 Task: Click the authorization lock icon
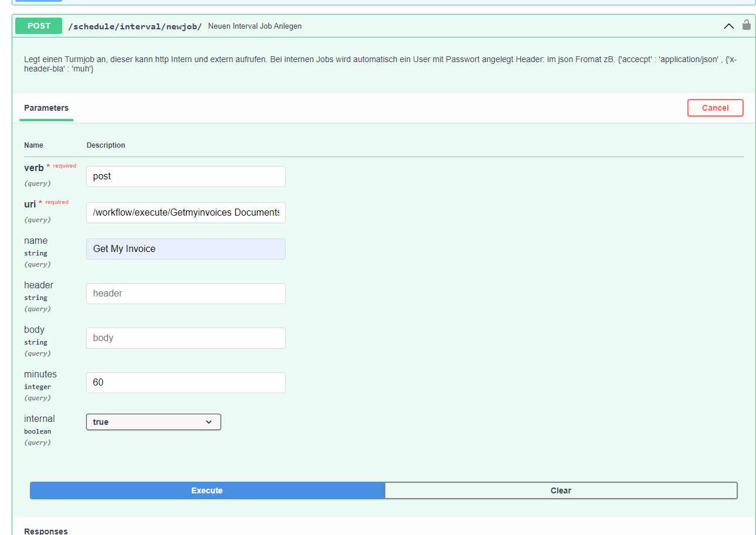[x=746, y=25]
